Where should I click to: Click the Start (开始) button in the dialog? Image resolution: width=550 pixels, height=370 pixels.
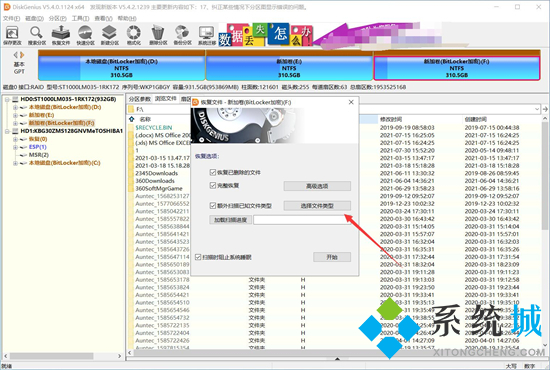332,257
